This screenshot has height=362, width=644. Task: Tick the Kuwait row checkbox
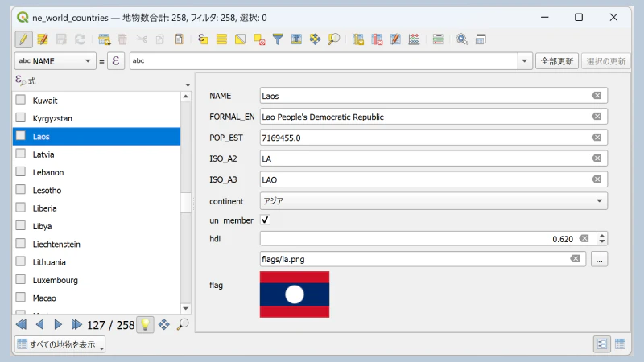[x=21, y=101]
